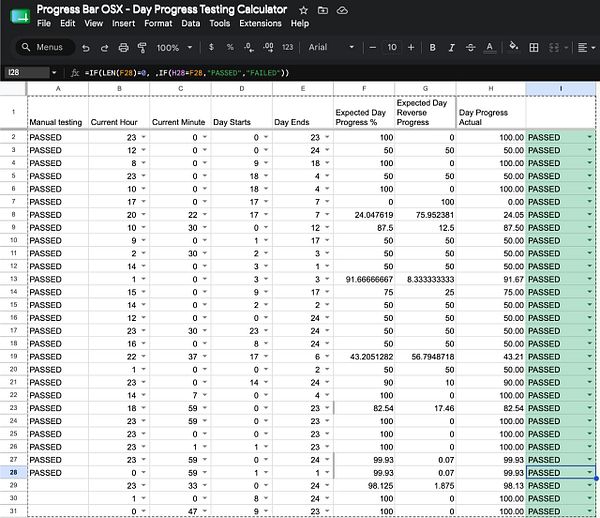Open the Data menu
Screen dimensions: 600x518
point(191,23)
